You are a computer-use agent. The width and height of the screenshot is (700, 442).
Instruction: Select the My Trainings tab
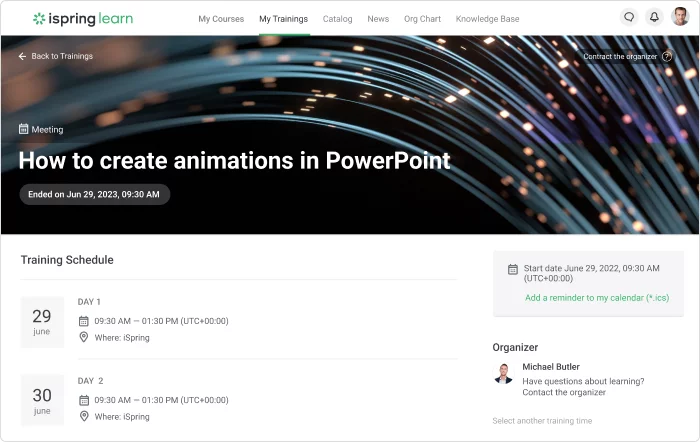pos(283,19)
